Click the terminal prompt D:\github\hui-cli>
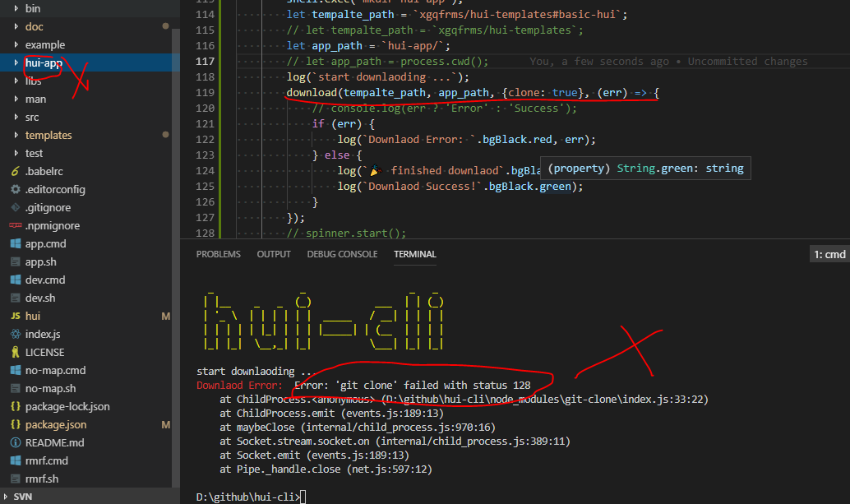Viewport: 850px width, 504px height. click(x=247, y=497)
